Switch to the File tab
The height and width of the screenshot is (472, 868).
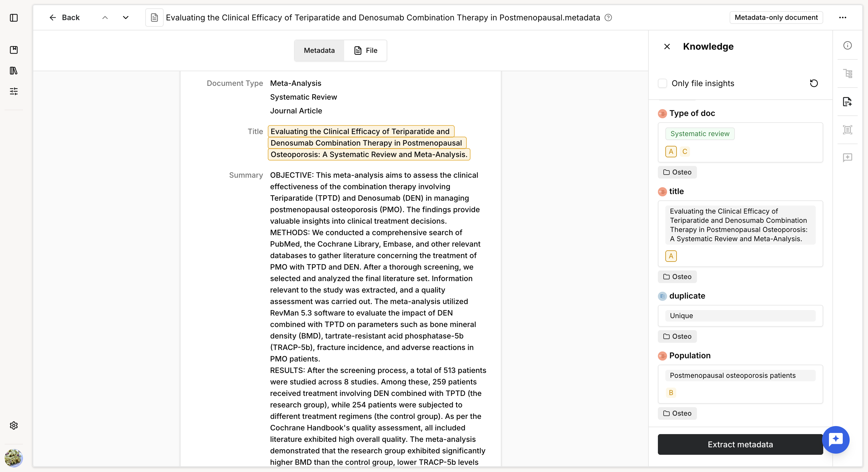tap(366, 51)
